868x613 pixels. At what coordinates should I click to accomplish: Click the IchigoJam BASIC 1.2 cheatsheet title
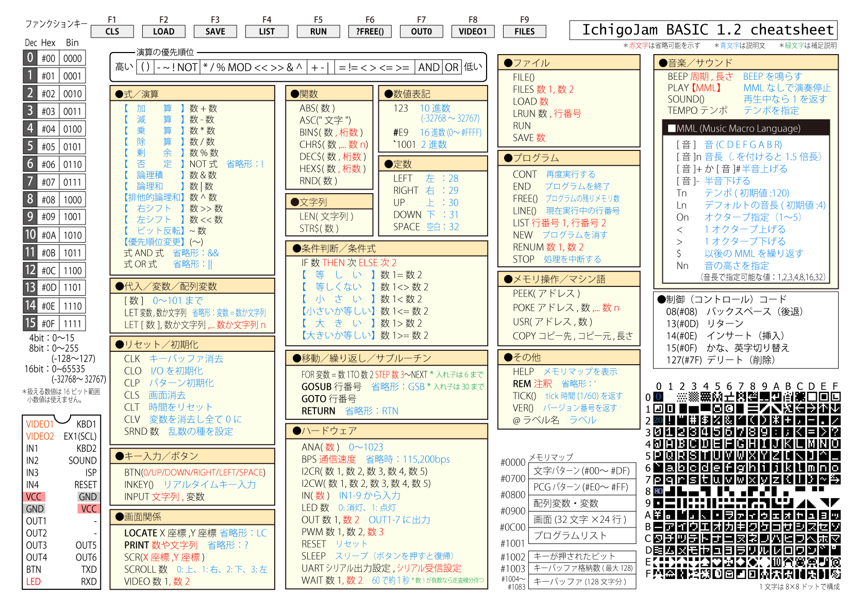click(x=704, y=30)
